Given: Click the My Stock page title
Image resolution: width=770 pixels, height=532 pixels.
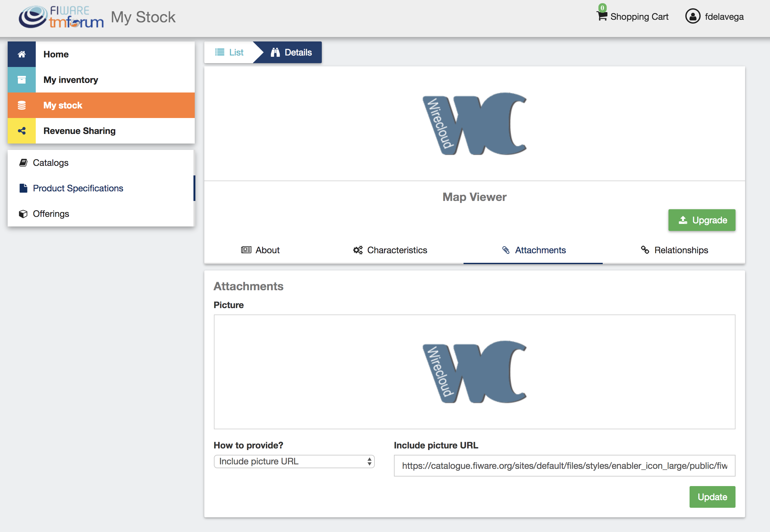Looking at the screenshot, I should pos(143,17).
